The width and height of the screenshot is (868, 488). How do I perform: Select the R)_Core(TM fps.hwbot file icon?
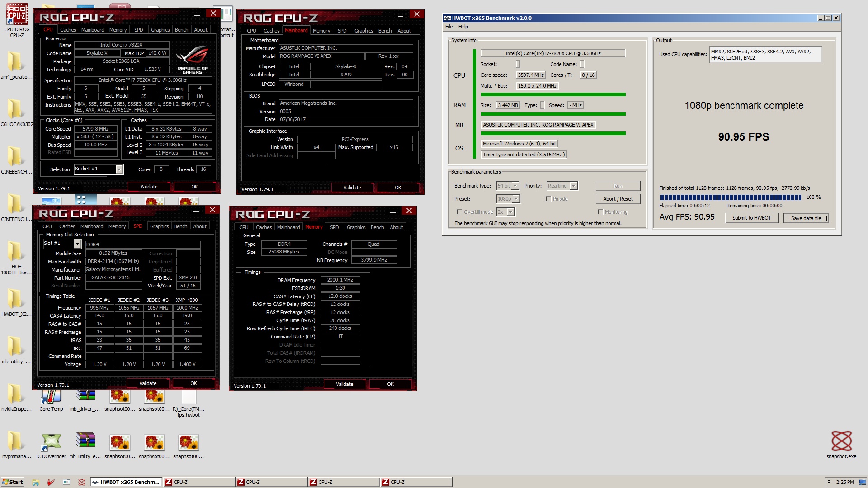[x=189, y=403]
